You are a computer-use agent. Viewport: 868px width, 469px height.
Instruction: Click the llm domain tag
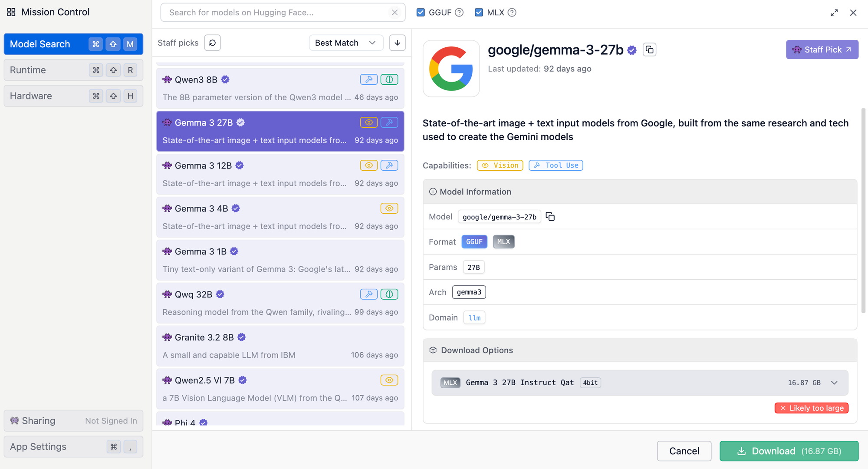474,317
